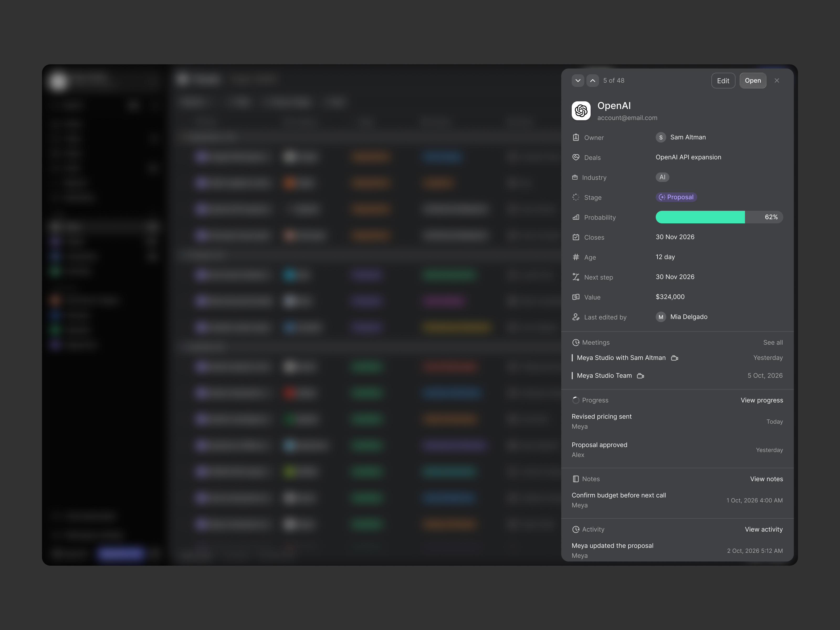840x630 pixels.
Task: Click the AI industry tag
Action: 662,177
